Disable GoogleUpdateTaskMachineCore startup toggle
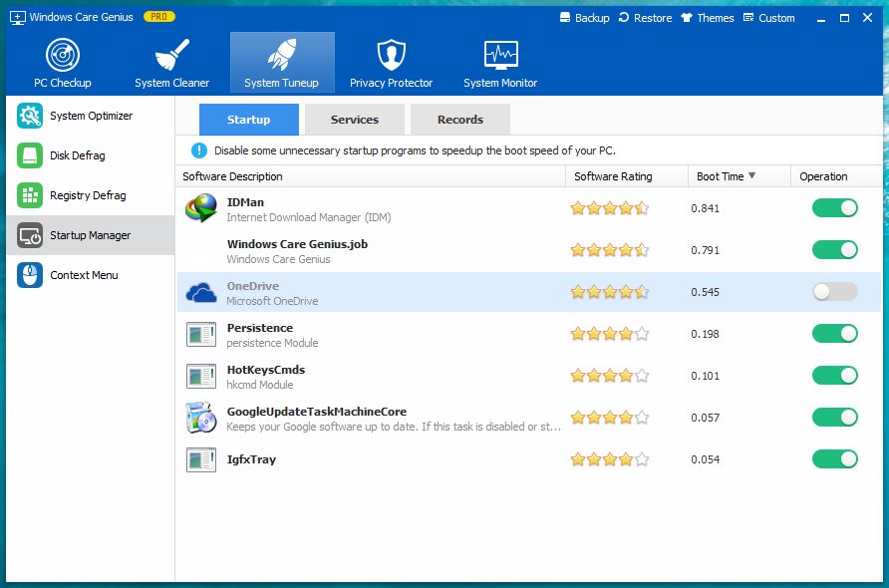Viewport: 889px width, 588px height. (x=834, y=418)
